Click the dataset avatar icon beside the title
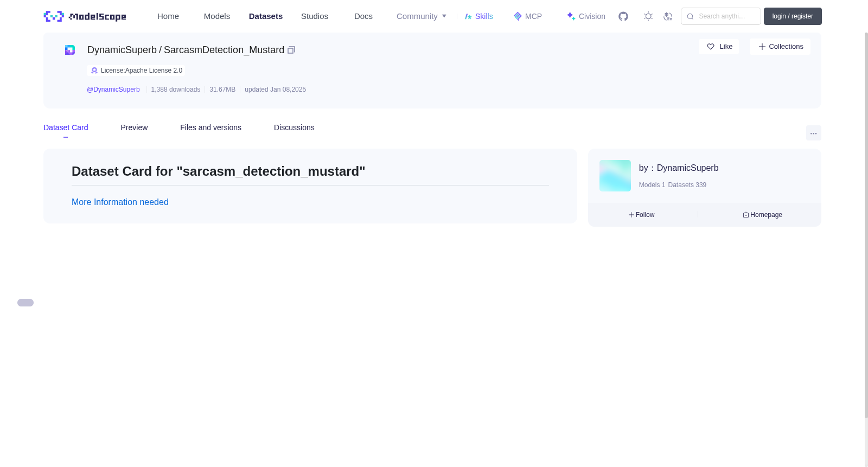 [x=70, y=50]
